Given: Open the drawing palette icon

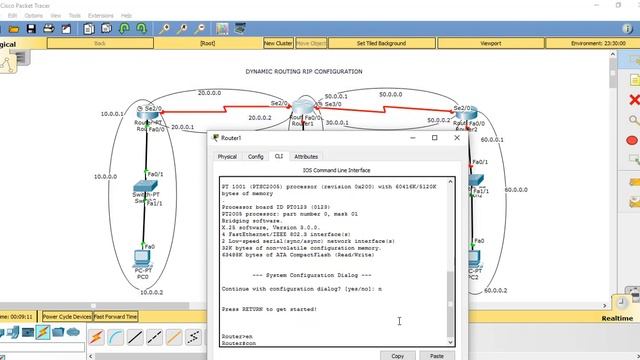Looking at the screenshot, I should pos(222,29).
